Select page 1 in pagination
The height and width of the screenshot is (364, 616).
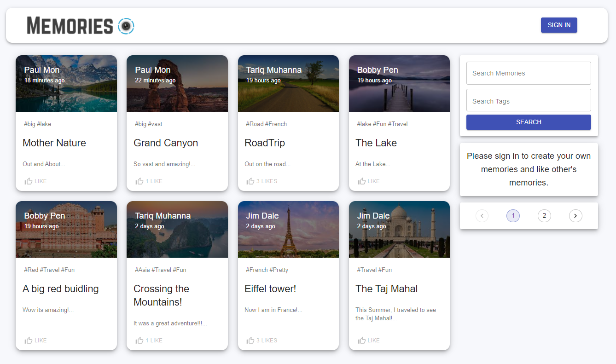point(513,215)
